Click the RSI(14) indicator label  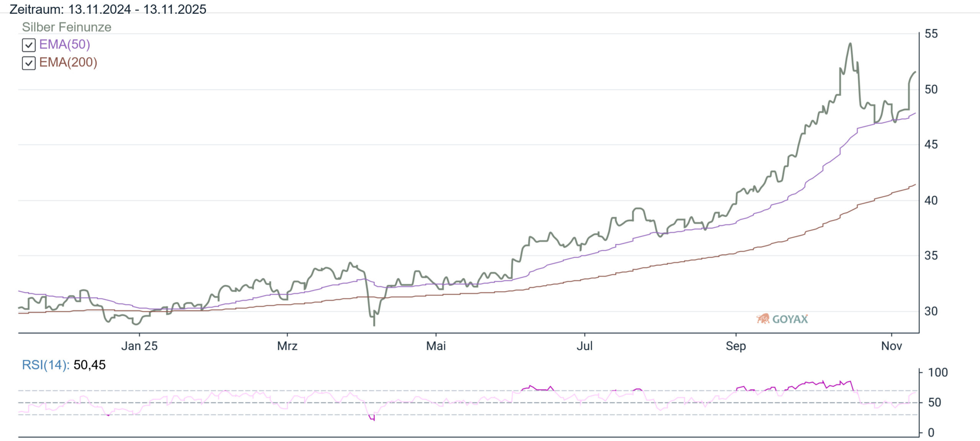point(46,365)
